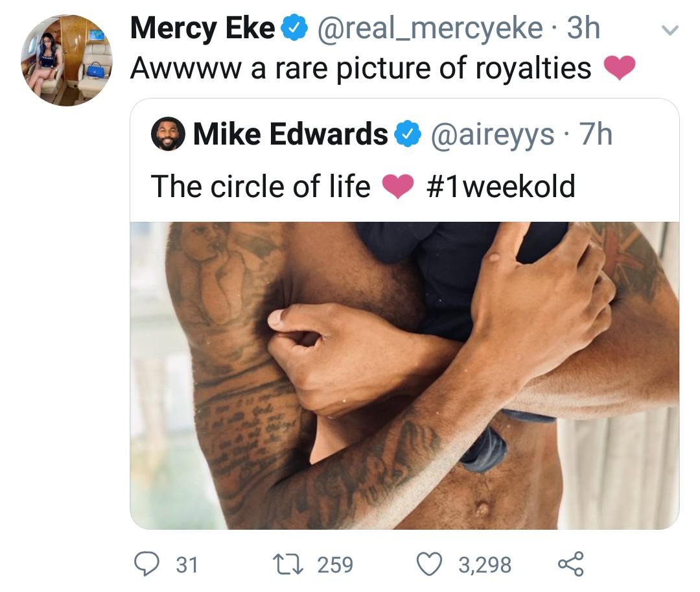700x592 pixels.
Task: Follow the #1weekold hashtag
Action: click(500, 186)
